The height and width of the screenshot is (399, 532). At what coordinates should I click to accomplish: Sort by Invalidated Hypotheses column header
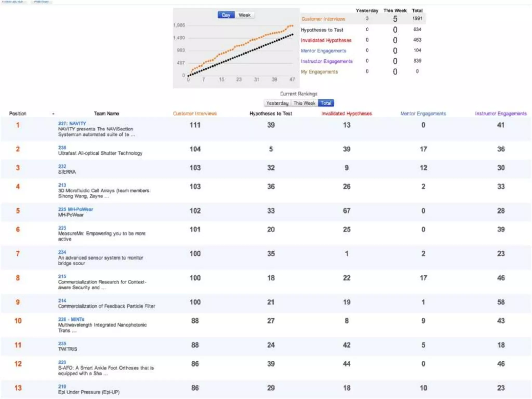347,114
